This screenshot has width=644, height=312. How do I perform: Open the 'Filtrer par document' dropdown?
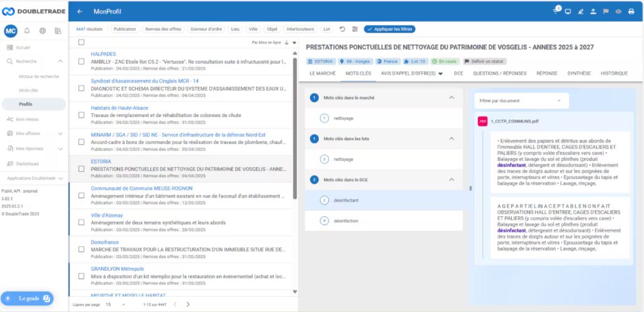pos(521,100)
